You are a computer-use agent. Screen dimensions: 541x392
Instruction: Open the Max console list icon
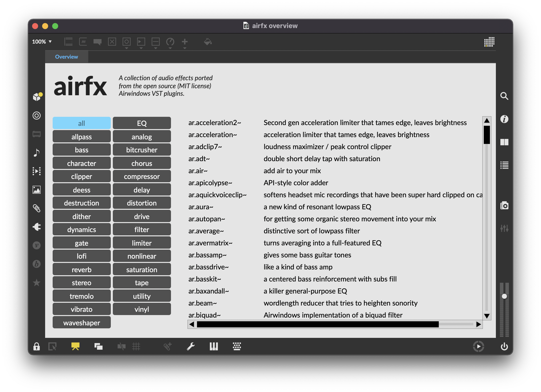(x=504, y=165)
